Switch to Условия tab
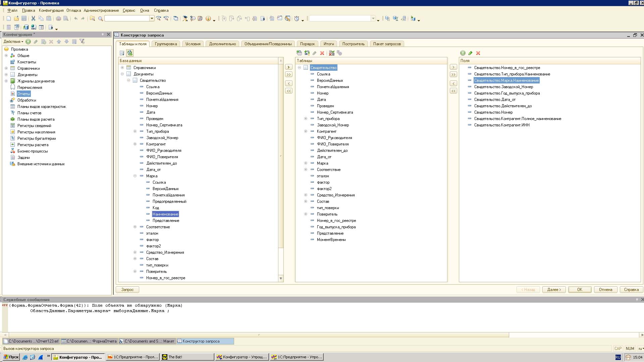Screen dimensions: 644x362 pyautogui.click(x=193, y=44)
